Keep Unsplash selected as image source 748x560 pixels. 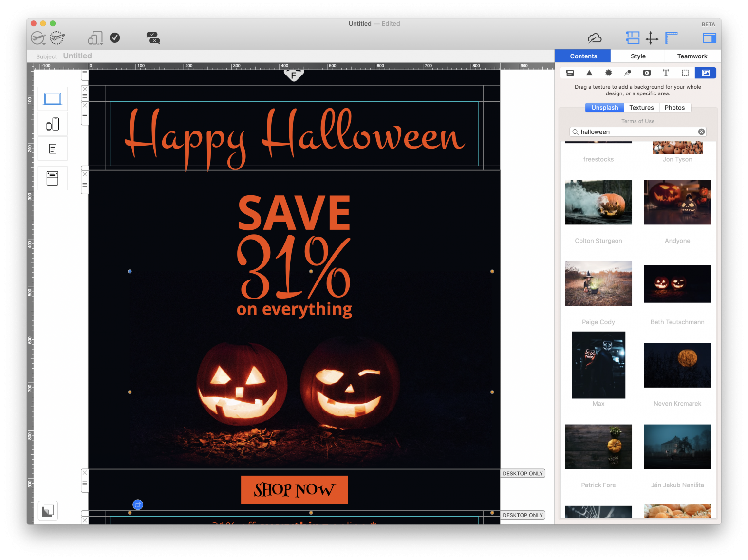point(604,107)
